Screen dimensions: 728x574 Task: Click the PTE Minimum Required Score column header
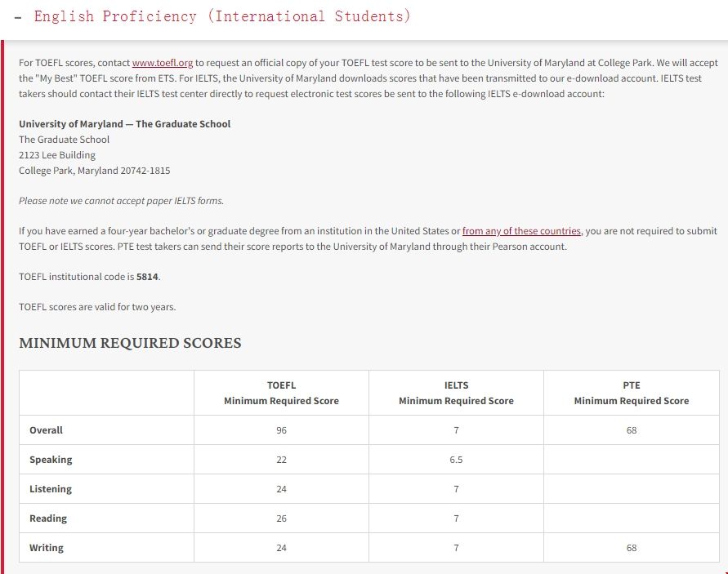(x=631, y=393)
